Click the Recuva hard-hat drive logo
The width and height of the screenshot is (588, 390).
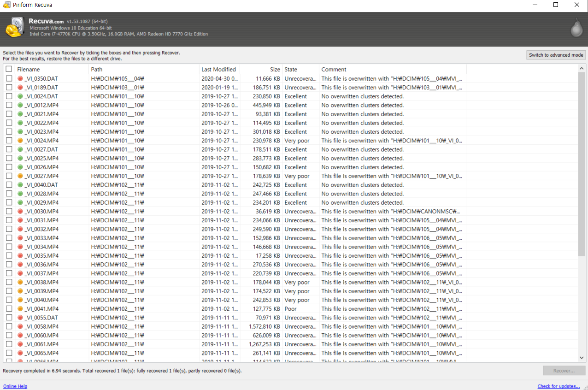tap(15, 27)
